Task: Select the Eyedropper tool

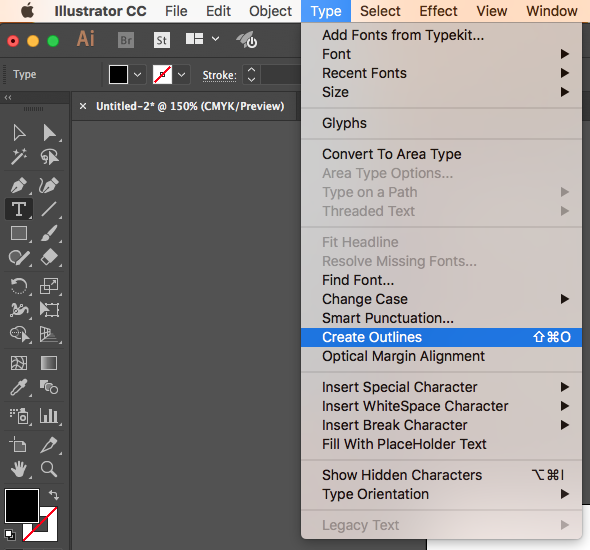Action: click(x=19, y=387)
